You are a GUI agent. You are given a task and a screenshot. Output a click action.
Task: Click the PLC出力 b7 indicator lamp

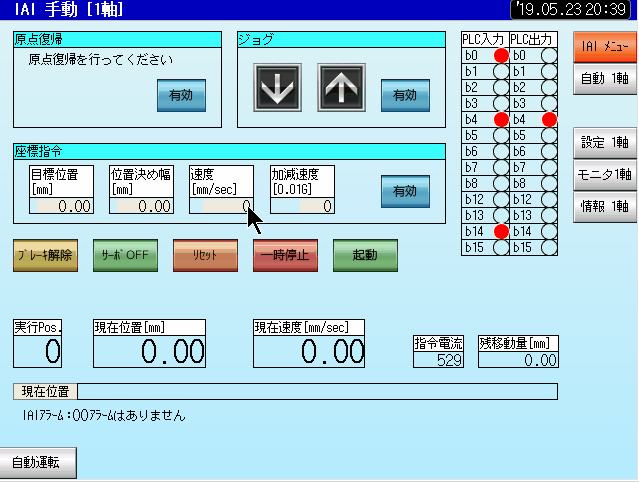[x=549, y=167]
